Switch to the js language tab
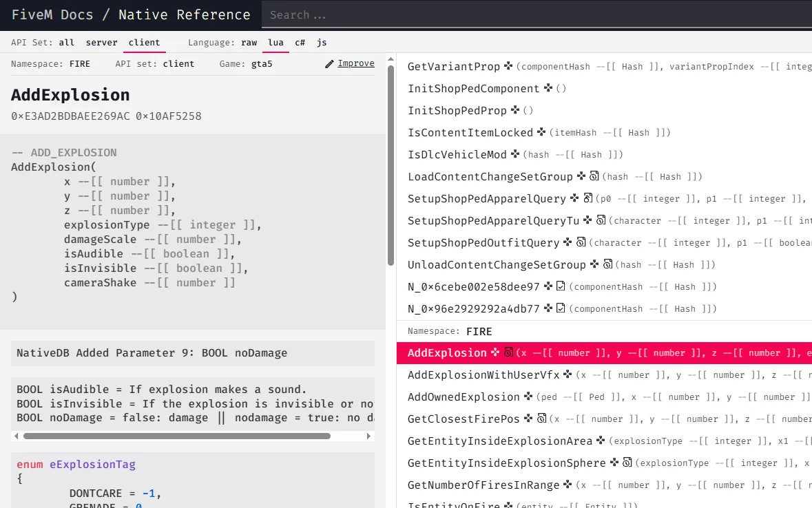 321,42
